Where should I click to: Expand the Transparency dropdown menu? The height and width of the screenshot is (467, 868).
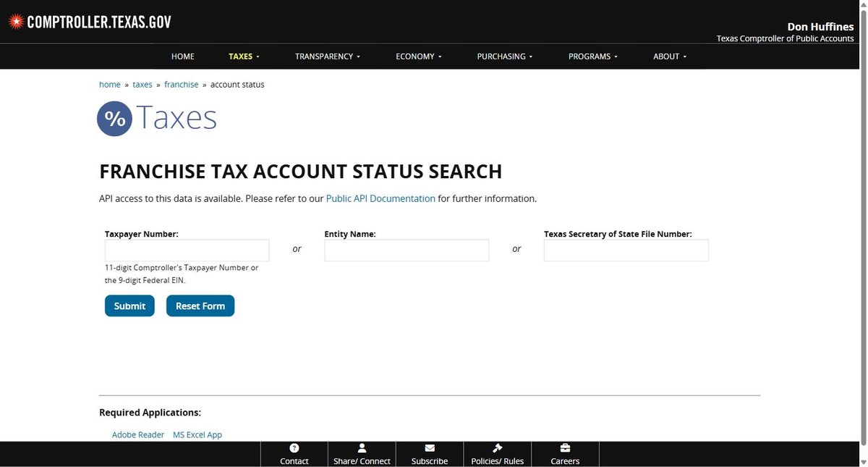328,56
